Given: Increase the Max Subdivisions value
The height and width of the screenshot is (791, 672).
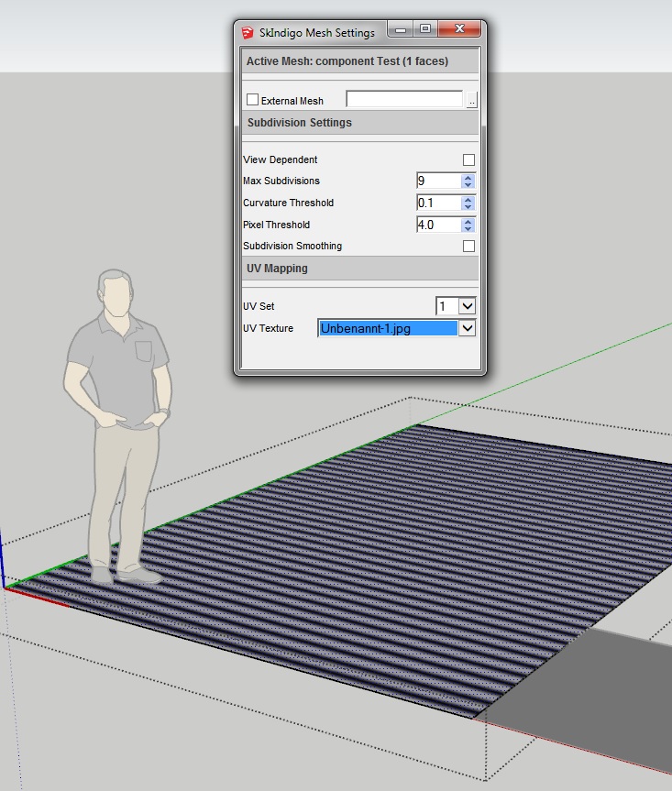Looking at the screenshot, I should click(468, 177).
